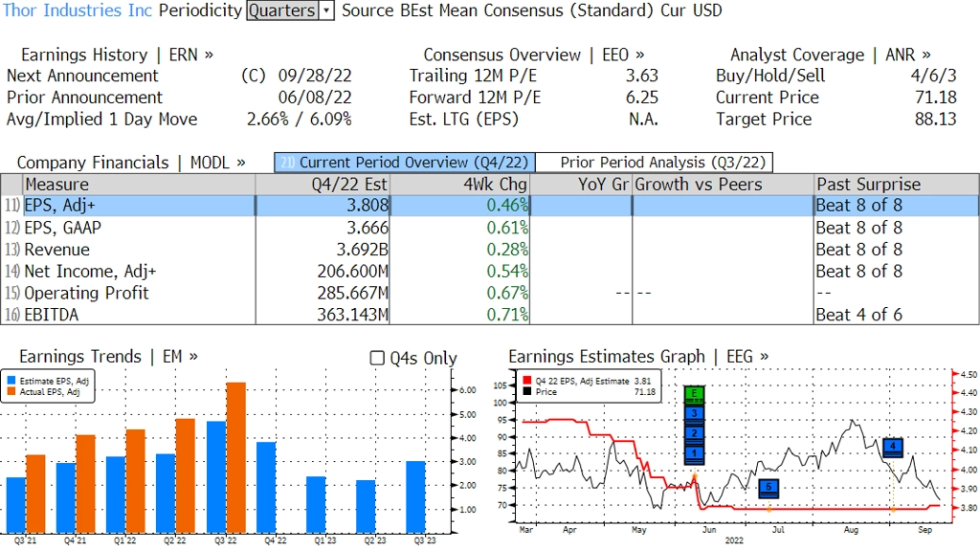Open Company Financials MODL link
Viewport: 980px width, 549px height.
pyautogui.click(x=130, y=163)
